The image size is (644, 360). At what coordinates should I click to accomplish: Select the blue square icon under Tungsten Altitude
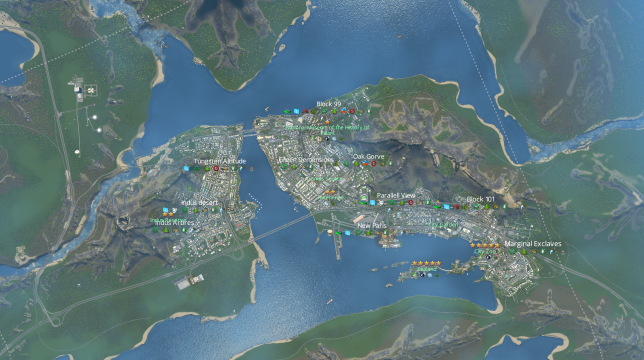coord(186,168)
